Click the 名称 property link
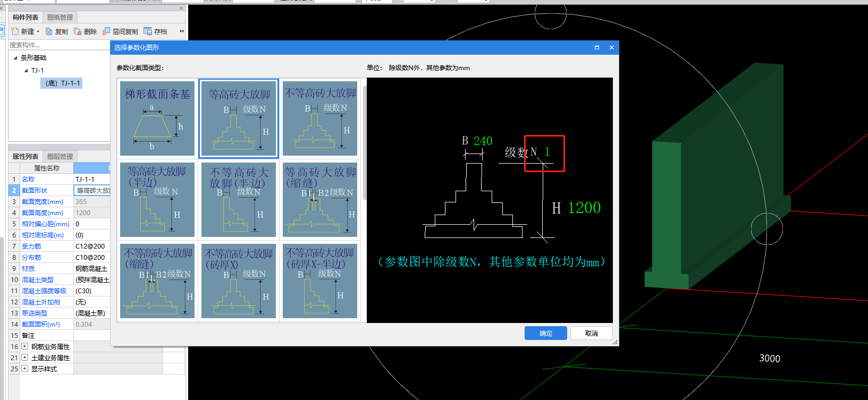Image resolution: width=868 pixels, height=400 pixels. point(28,180)
